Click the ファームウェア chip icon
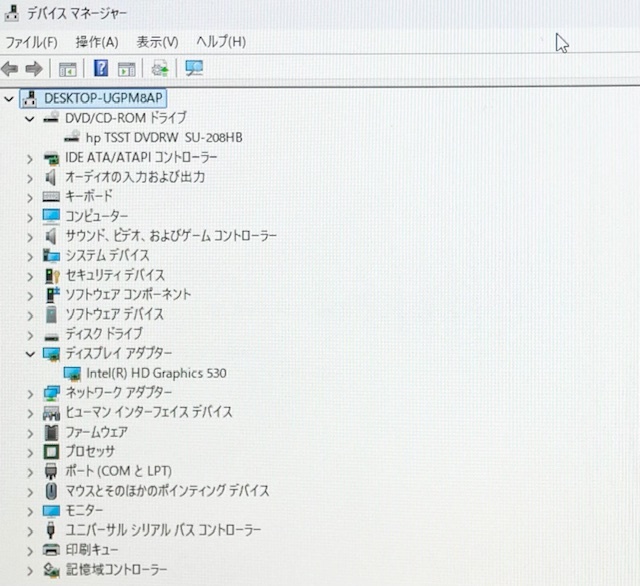The height and width of the screenshot is (586, 640). 51,432
